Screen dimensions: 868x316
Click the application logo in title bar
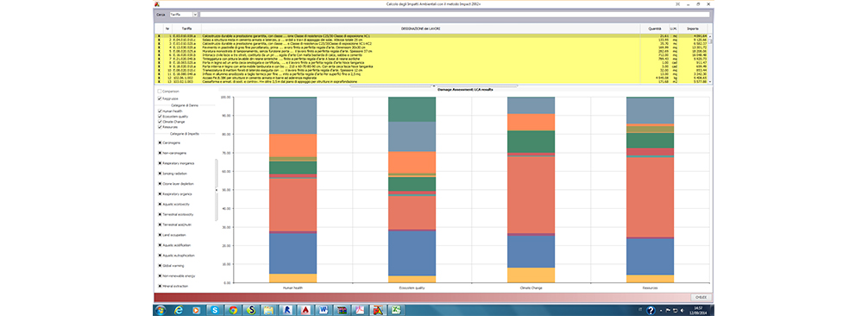pyautogui.click(x=158, y=3)
